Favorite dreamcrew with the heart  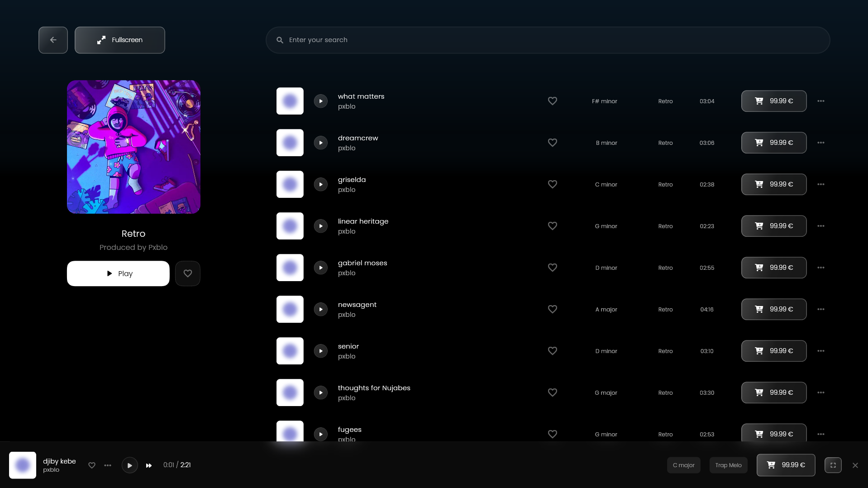(x=553, y=143)
